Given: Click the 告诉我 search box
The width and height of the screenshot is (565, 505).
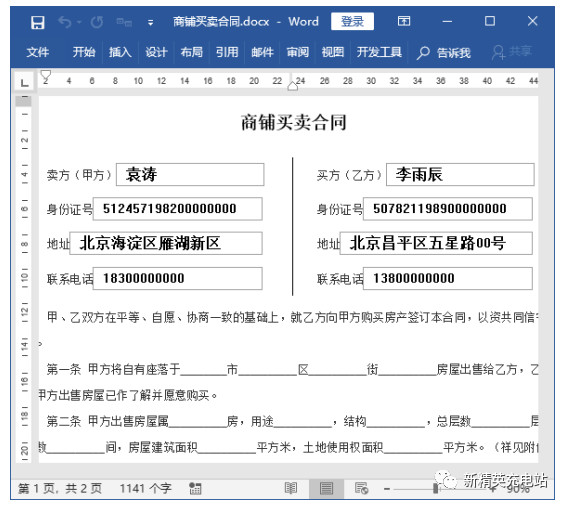Looking at the screenshot, I should (x=444, y=53).
